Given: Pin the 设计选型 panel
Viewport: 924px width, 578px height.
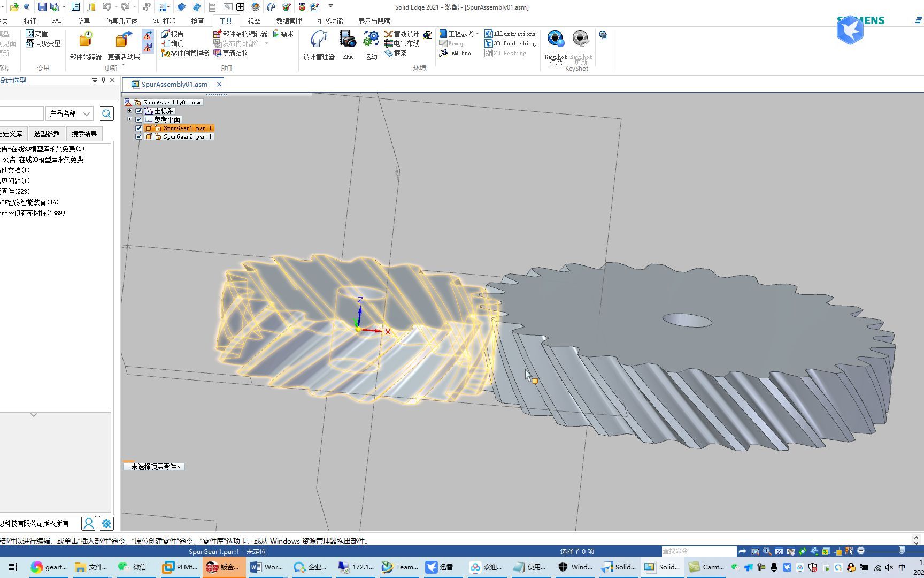Looking at the screenshot, I should click(x=104, y=80).
